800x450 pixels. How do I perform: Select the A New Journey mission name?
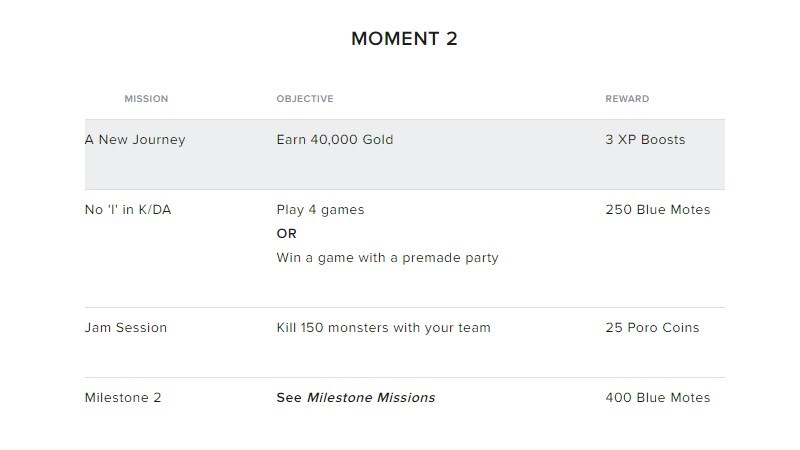(135, 140)
